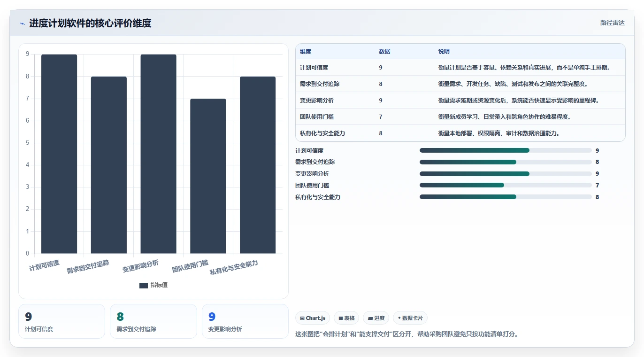Click the 进度 tag chip
The height and width of the screenshot is (357, 644).
click(x=376, y=318)
